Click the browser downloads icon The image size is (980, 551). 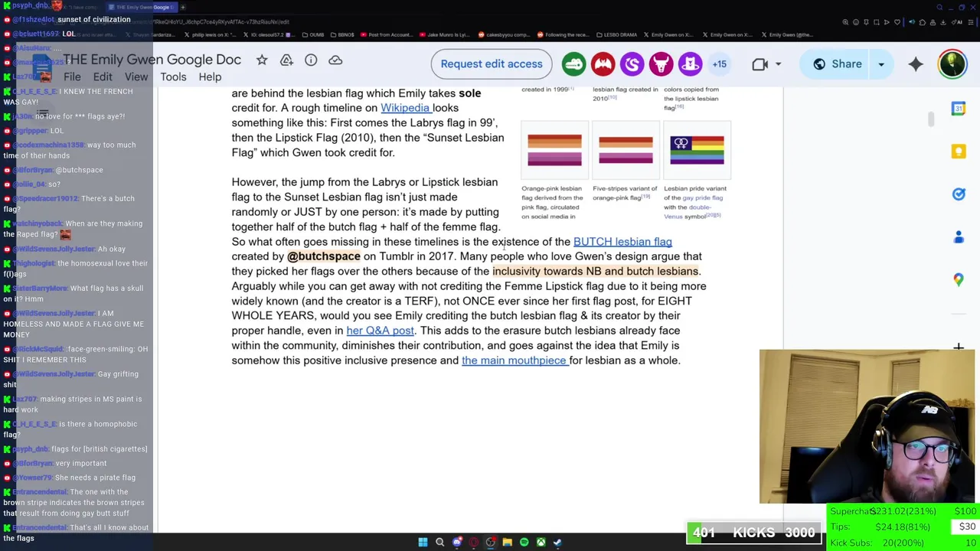point(943,22)
